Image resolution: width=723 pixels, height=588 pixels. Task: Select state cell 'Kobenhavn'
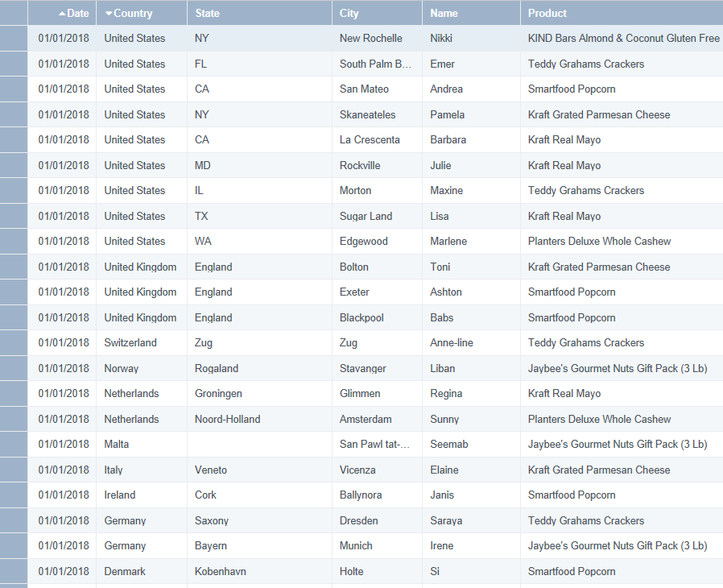tap(259, 571)
